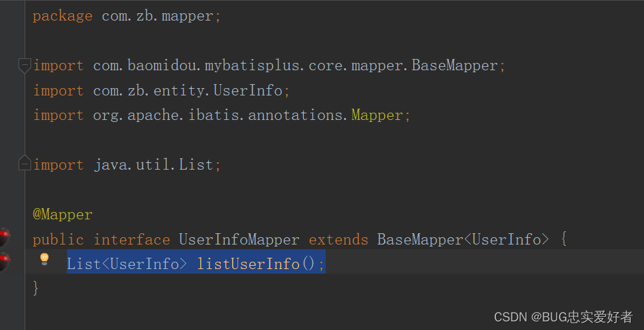Click the interface keyword
Image resolution: width=644 pixels, height=330 pixels.
131,239
